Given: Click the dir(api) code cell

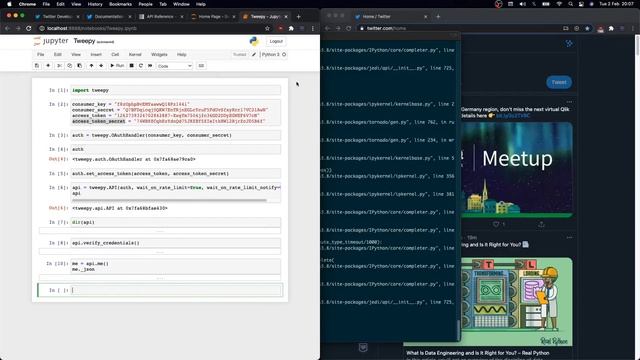Looking at the screenshot, I should 176,222.
